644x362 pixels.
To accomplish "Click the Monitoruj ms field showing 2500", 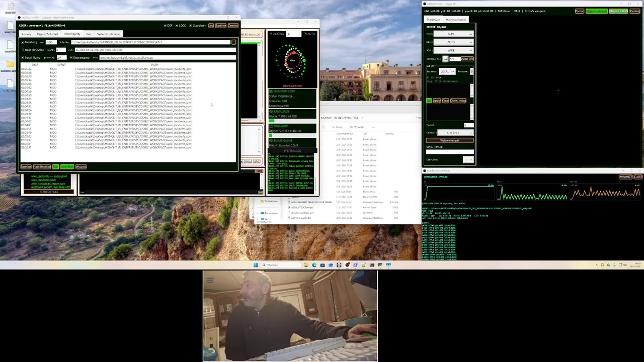I will click(51, 42).
